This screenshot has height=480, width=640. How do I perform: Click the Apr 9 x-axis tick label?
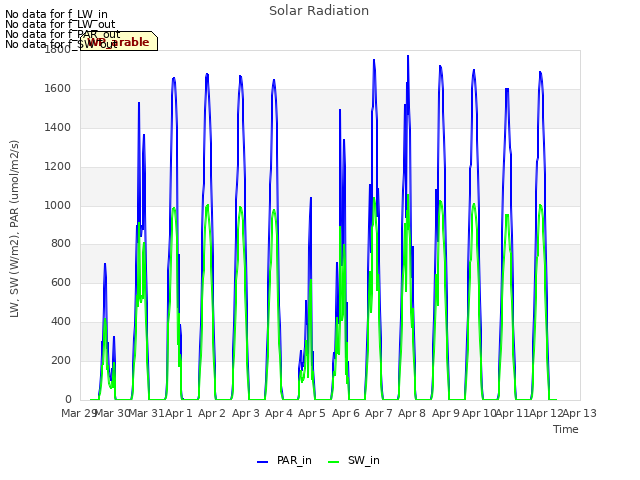(446, 413)
